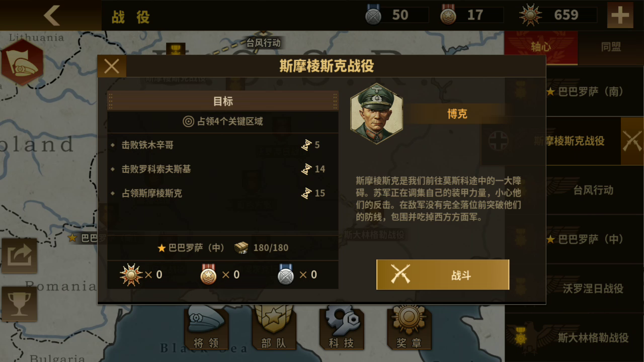Open the trophy achievements icon
The image size is (644, 362).
click(19, 304)
